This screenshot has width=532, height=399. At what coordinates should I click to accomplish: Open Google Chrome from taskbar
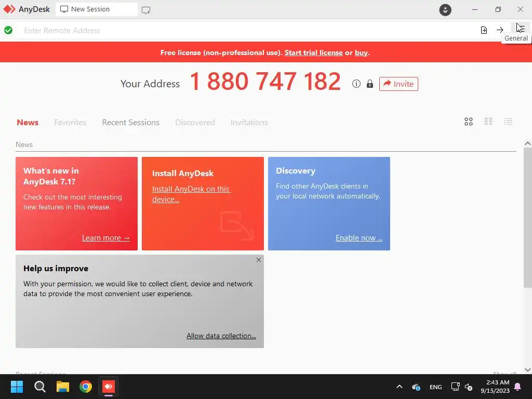[86, 387]
